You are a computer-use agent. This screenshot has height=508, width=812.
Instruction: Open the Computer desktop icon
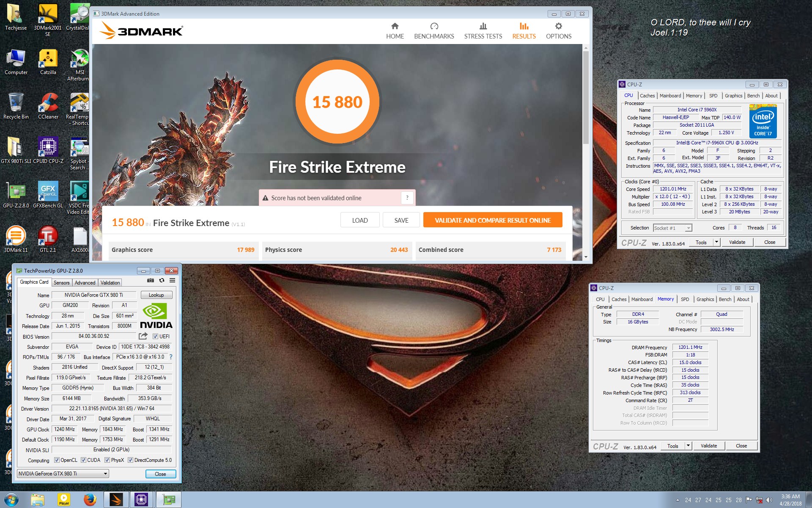click(x=16, y=62)
